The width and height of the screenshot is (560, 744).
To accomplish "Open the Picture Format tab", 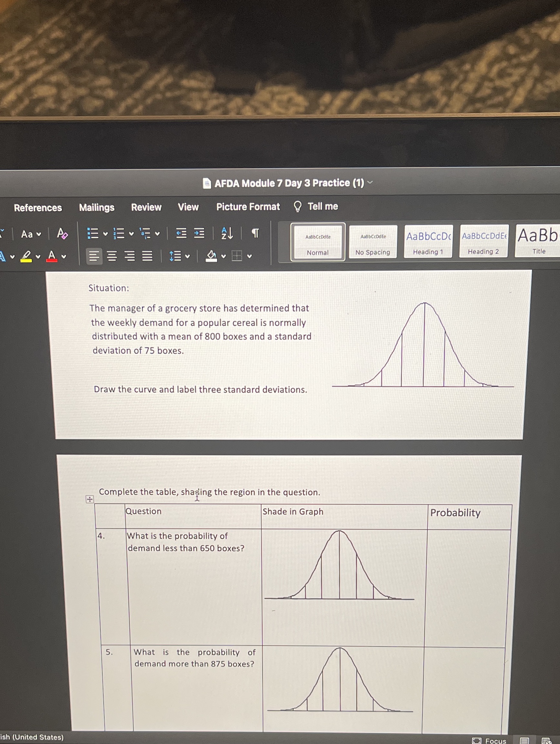I will [248, 207].
